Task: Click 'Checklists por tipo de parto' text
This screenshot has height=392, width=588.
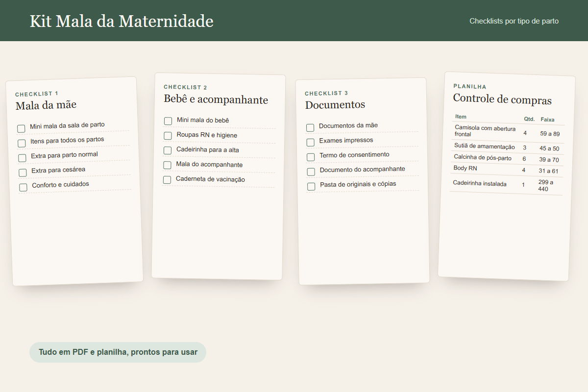Action: 514,21
